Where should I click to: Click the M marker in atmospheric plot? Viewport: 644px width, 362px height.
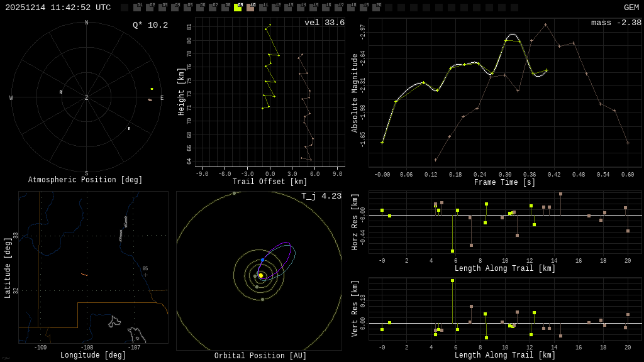tap(130, 129)
